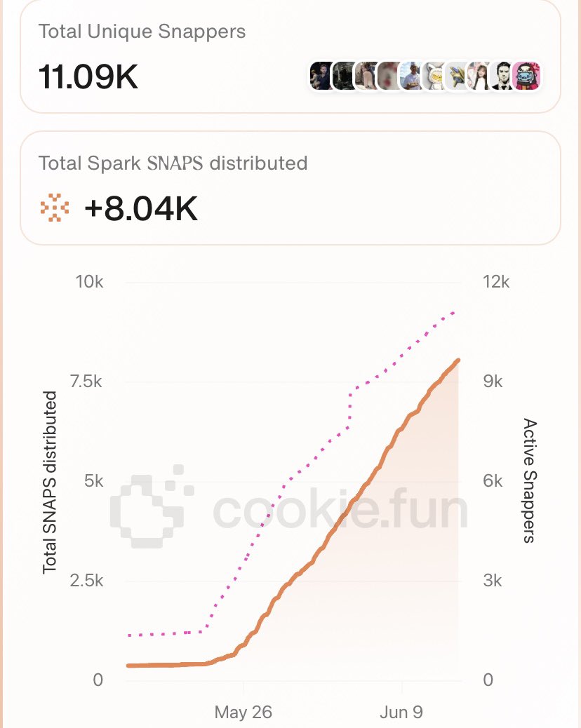Open the Total Unique Snappers card
The image size is (581, 728).
point(290,55)
